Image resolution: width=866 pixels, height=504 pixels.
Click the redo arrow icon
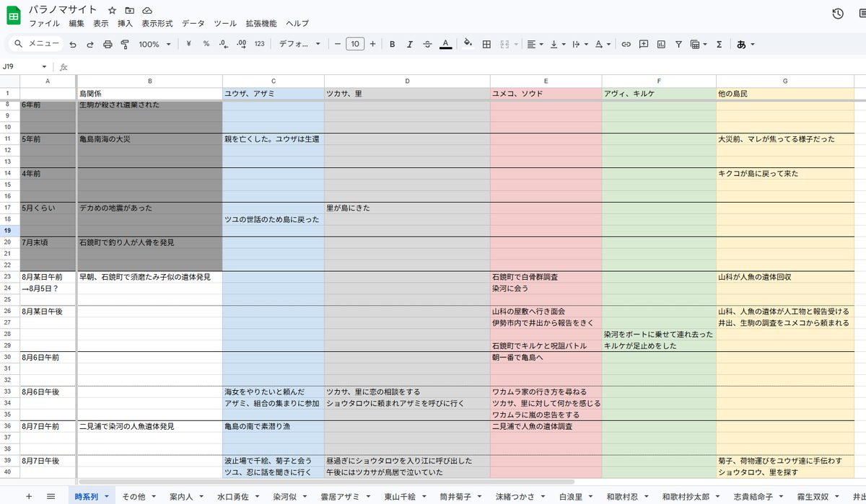tap(90, 44)
